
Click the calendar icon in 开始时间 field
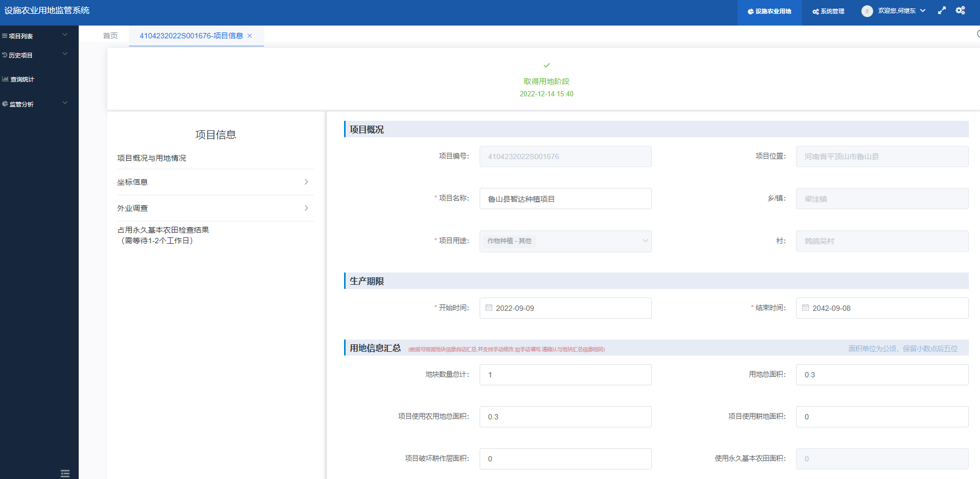point(489,308)
